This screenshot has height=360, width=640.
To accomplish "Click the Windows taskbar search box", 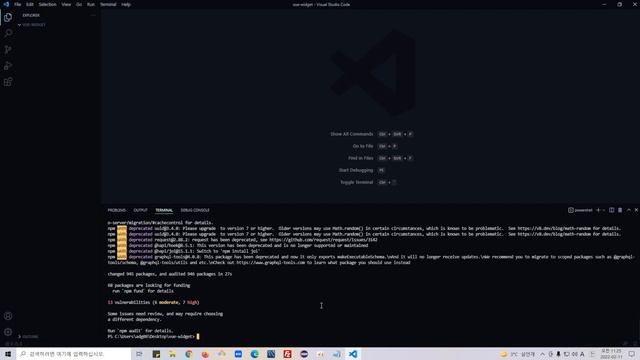I will pos(73,354).
